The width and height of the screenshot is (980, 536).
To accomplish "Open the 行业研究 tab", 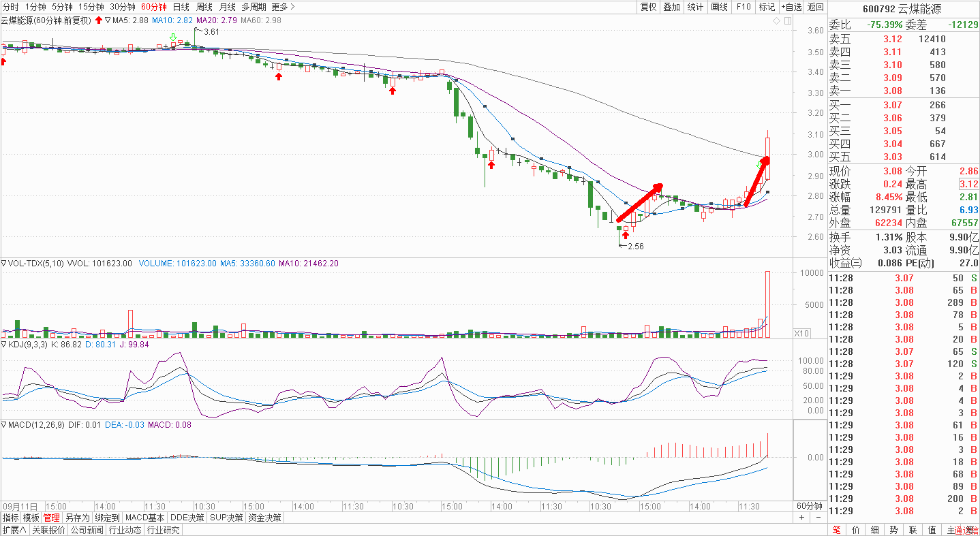I will point(163,530).
